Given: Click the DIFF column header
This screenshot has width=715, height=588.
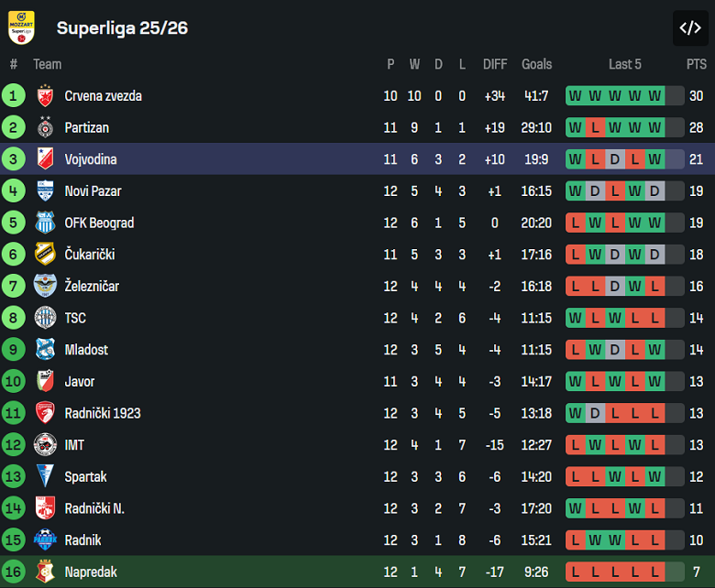Looking at the screenshot, I should click(495, 64).
